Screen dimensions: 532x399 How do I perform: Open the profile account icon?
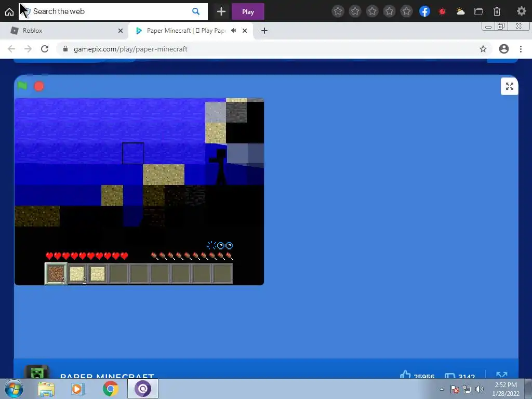[504, 49]
